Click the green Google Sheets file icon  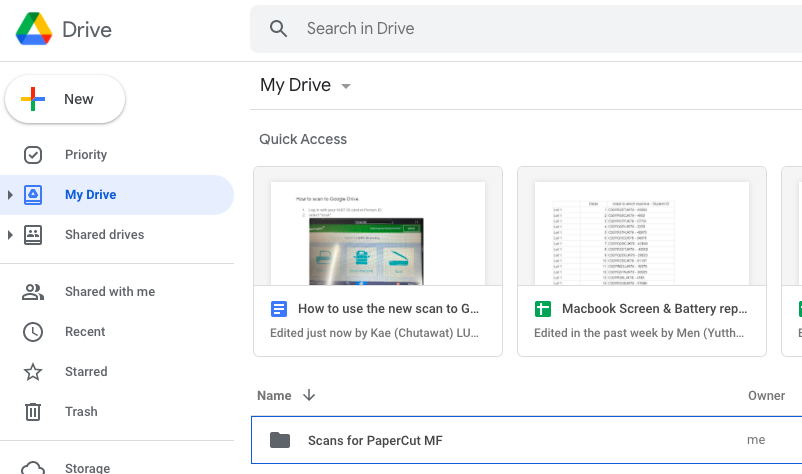tap(543, 310)
